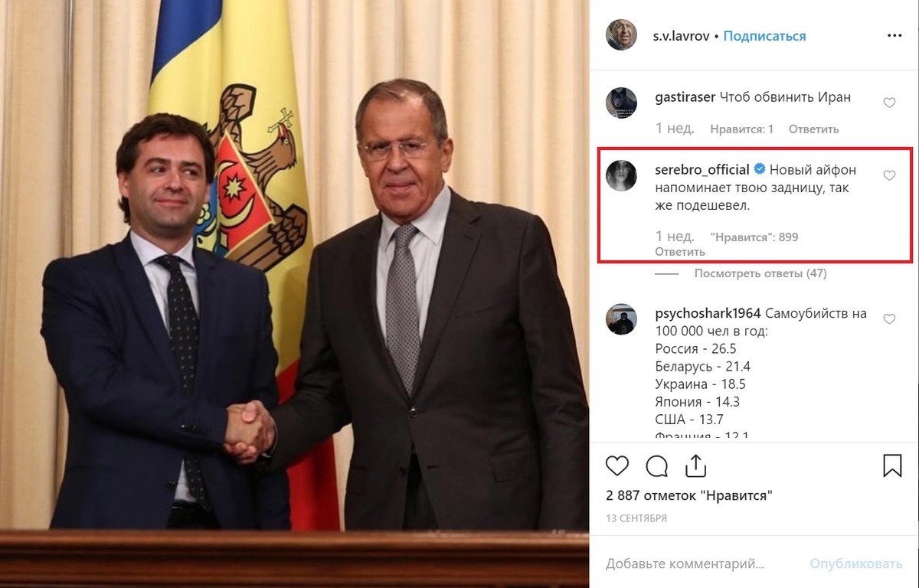Reply to gastiraser via 'Ответить'
Viewport: 919px width, 588px height.
[813, 129]
